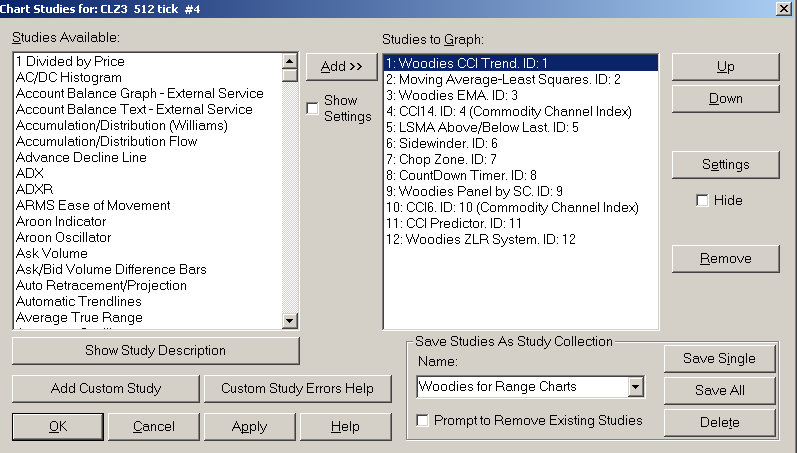Toggle Prompt to Remove Existing Studies

click(422, 420)
